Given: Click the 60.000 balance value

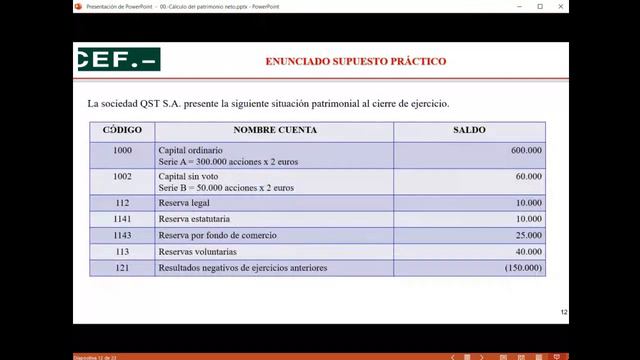Looking at the screenshot, I should (x=529, y=176).
